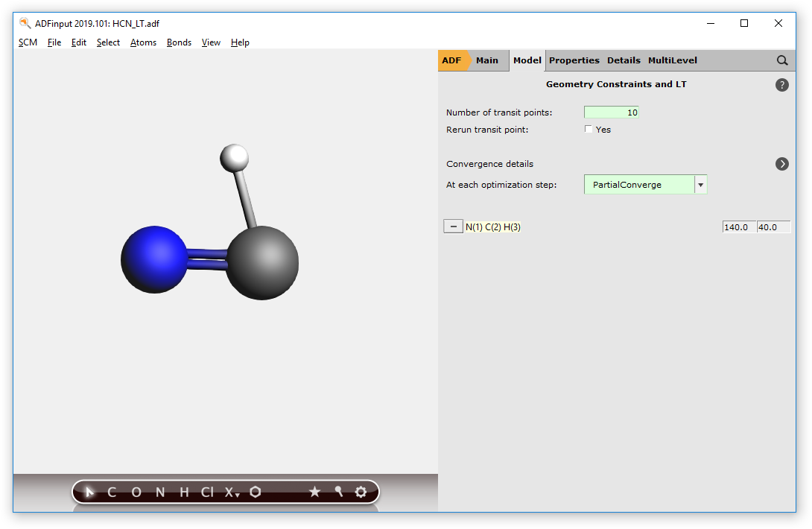Choose the Chlorine atom tool
Image resolution: width=812 pixels, height=529 pixels.
pyautogui.click(x=207, y=492)
